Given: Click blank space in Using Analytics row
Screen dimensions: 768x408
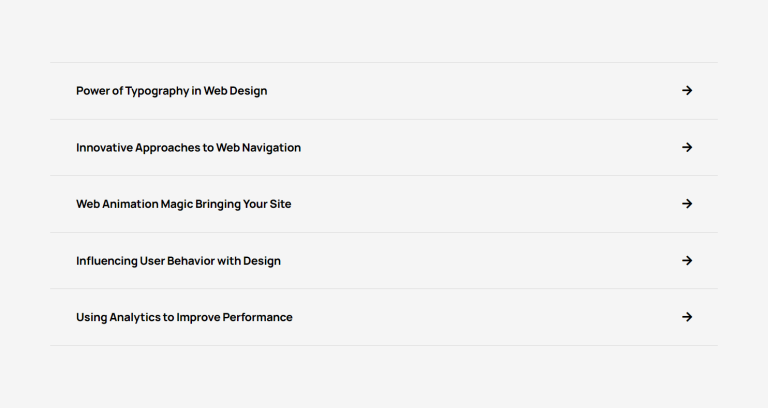Looking at the screenshot, I should pyautogui.click(x=480, y=317).
